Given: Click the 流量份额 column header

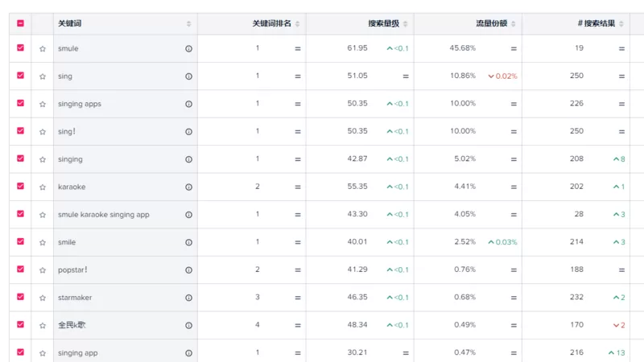Looking at the screenshot, I should point(491,23).
